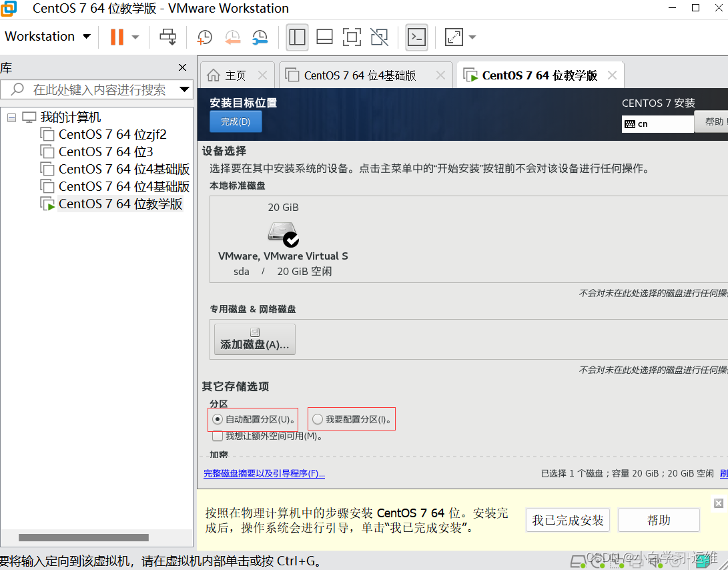The image size is (728, 570).
Task: Take a snapshot of this virtual machine
Action: point(204,37)
